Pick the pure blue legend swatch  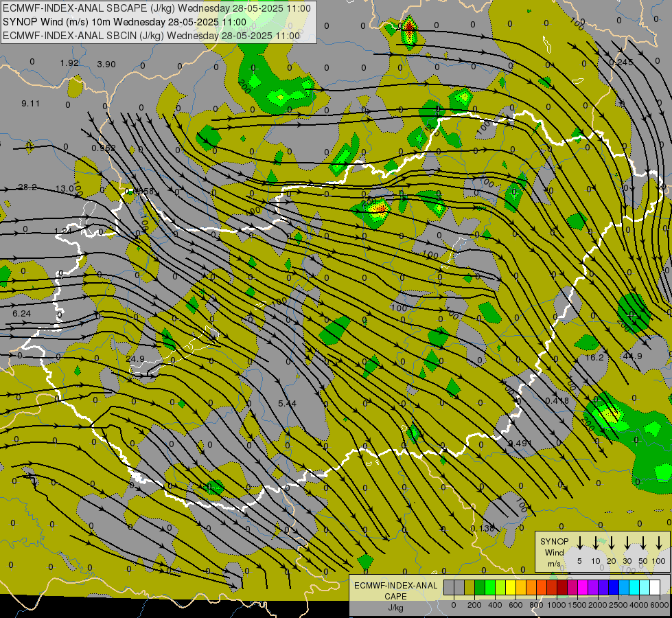click(x=613, y=587)
